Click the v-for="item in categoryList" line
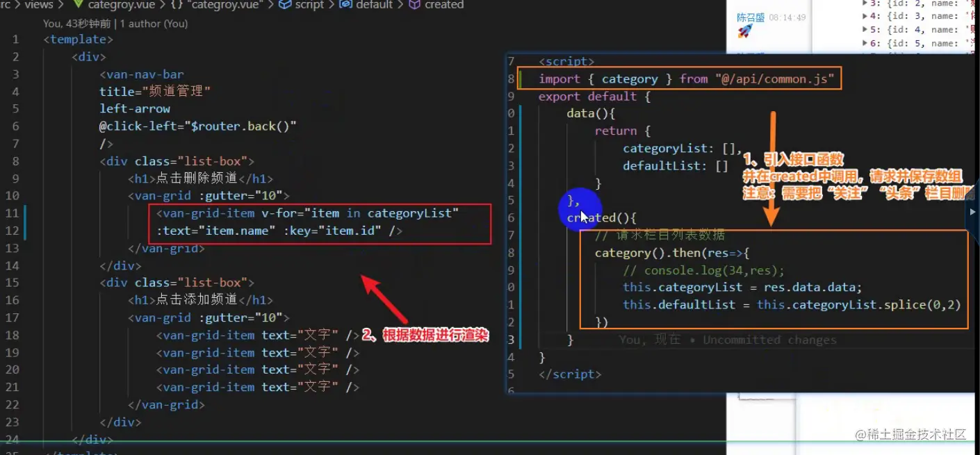This screenshot has width=980, height=455. click(308, 213)
